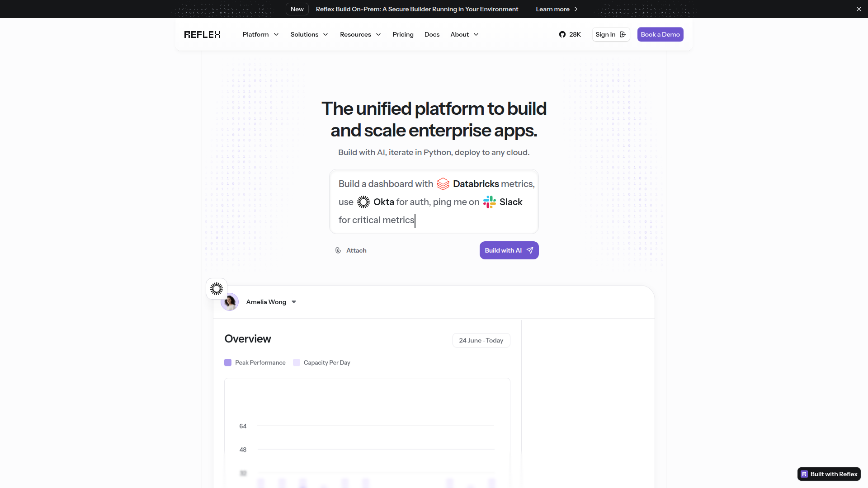
Task: Toggle the Peak Performance legend swatch
Action: pyautogui.click(x=228, y=362)
